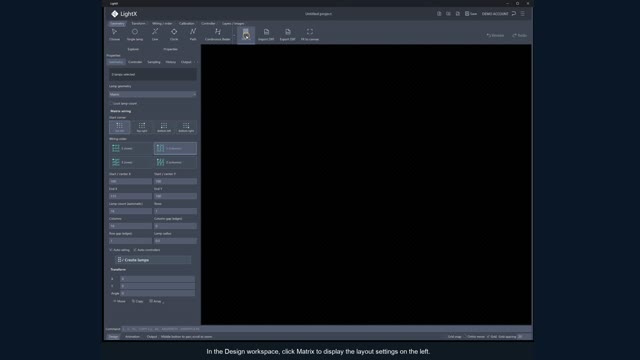
Task: Select S (rows) wiring order
Action: pos(131,149)
